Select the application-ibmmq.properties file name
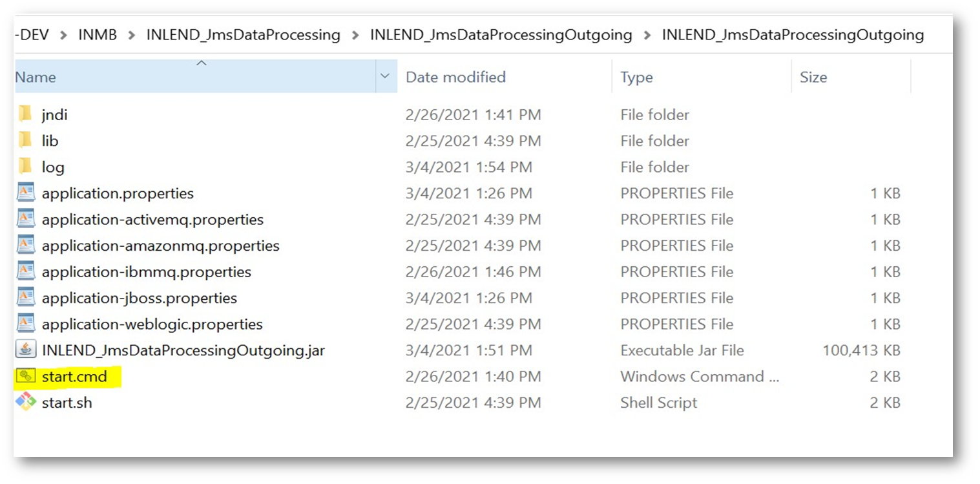The image size is (980, 484). [x=146, y=271]
